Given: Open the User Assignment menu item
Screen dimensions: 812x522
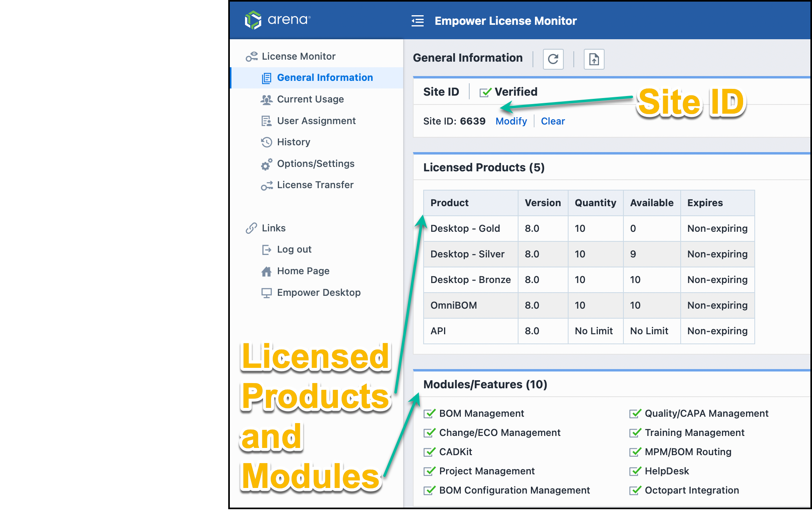Looking at the screenshot, I should coord(316,121).
